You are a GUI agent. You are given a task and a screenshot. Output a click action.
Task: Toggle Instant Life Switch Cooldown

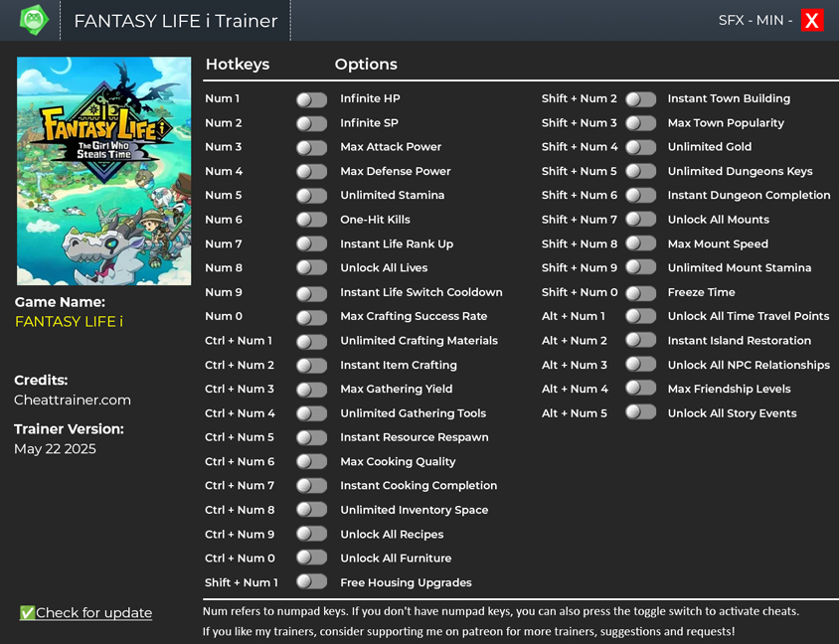[311, 293]
